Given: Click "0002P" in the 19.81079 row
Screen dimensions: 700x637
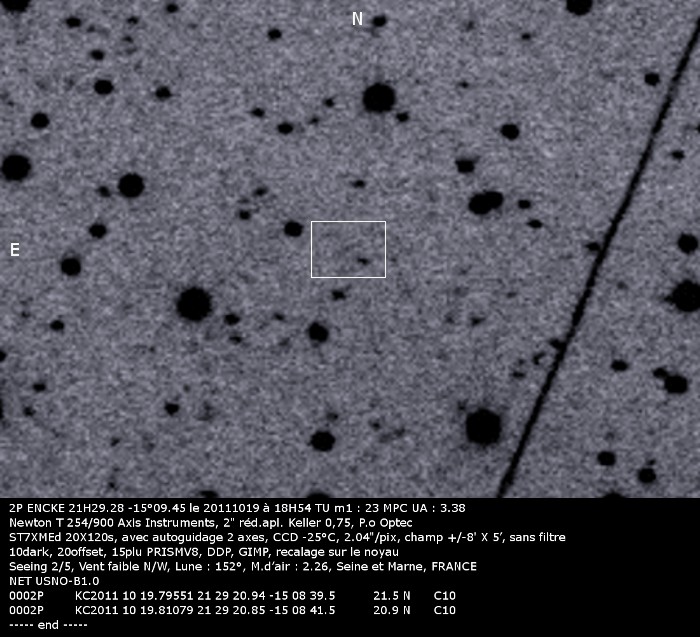Looking at the screenshot, I should 26,610.
